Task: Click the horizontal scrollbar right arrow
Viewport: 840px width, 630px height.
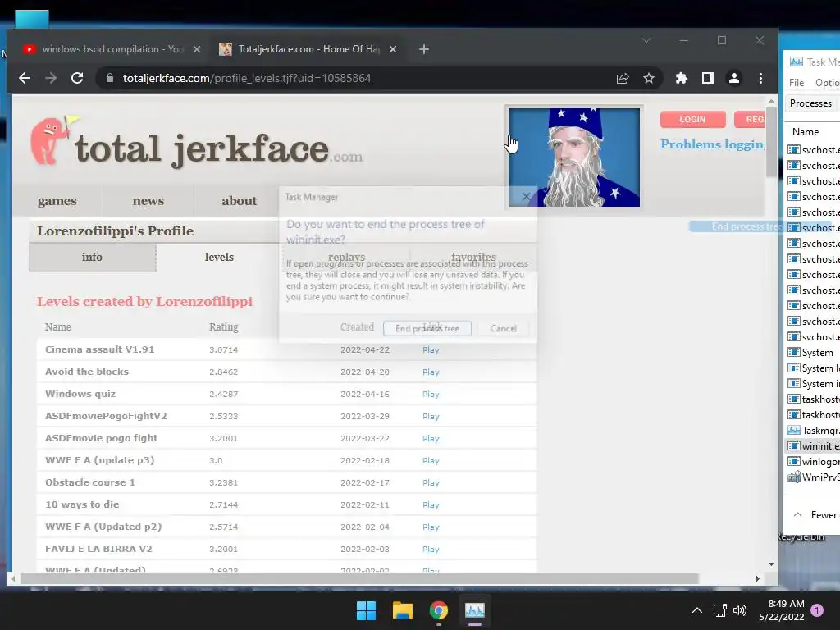Action: pos(757,578)
